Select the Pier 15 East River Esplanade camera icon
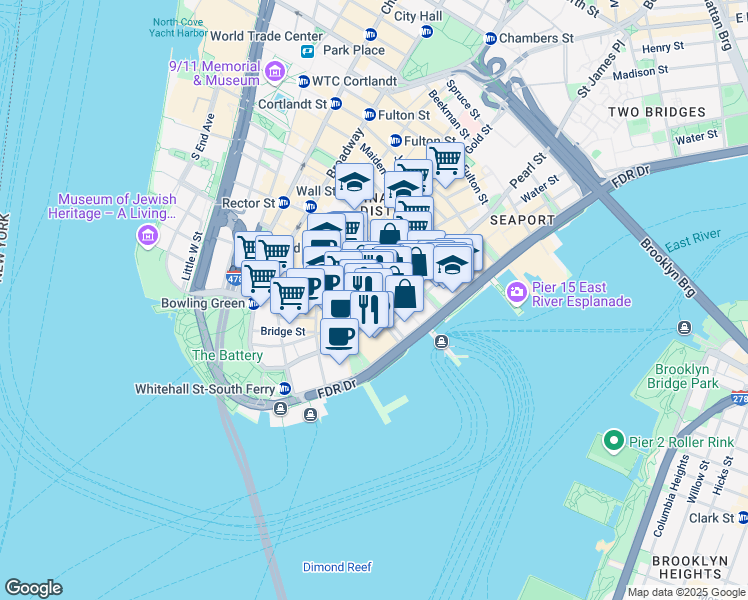The height and width of the screenshot is (600, 748). 516,292
